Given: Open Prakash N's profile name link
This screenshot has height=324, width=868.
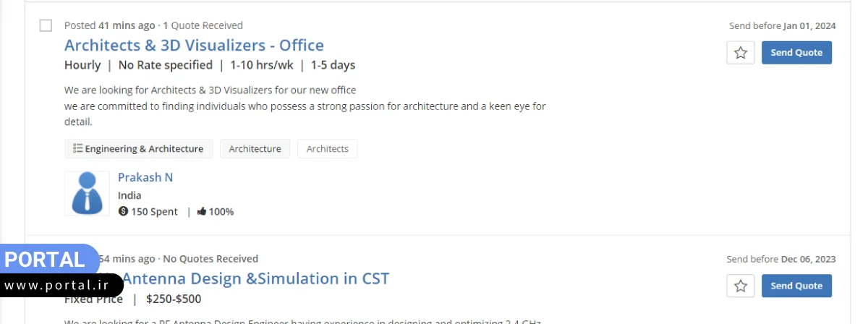Looking at the screenshot, I should pos(145,177).
